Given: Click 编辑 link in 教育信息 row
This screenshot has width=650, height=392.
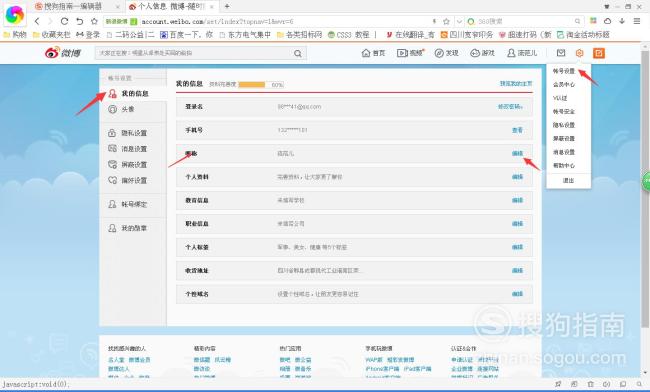Looking at the screenshot, I should [x=517, y=200].
